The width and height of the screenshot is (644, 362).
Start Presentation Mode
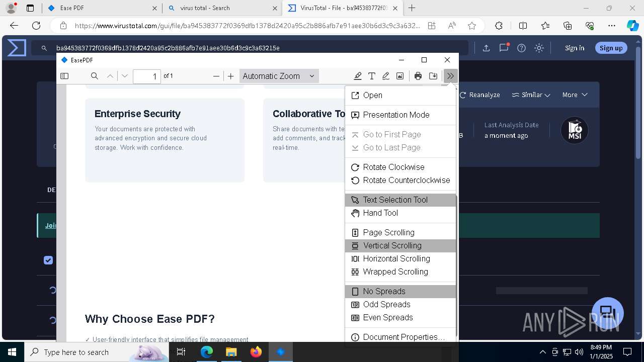400,115
